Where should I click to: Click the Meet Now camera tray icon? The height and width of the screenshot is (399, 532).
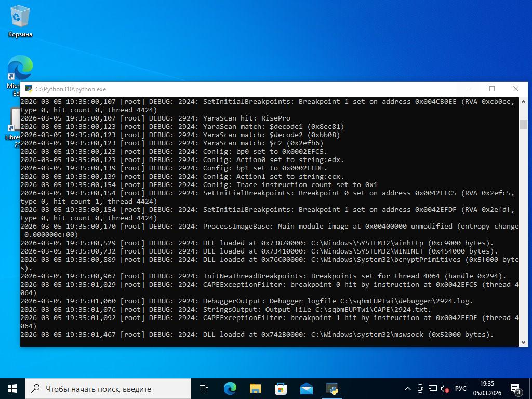pyautogui.click(x=420, y=389)
